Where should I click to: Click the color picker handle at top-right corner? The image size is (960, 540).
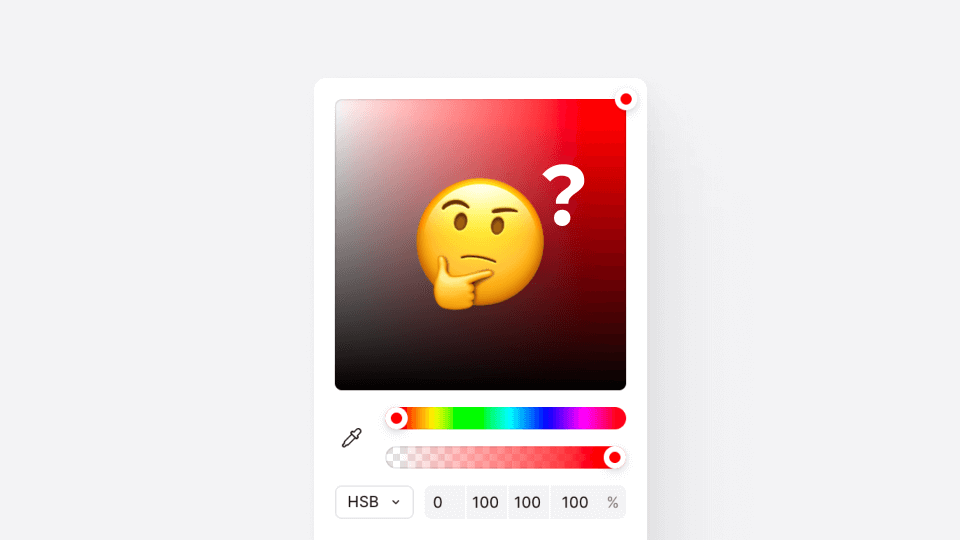(626, 99)
